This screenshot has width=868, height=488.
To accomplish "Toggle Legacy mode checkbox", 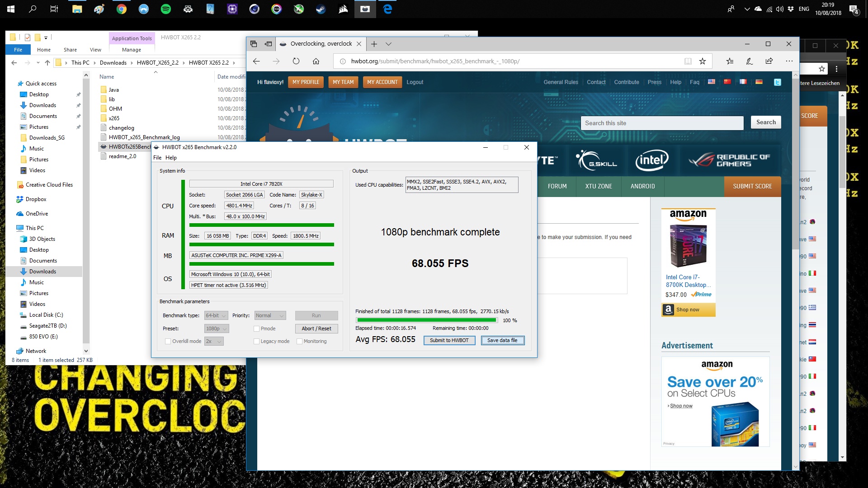I will tap(256, 341).
